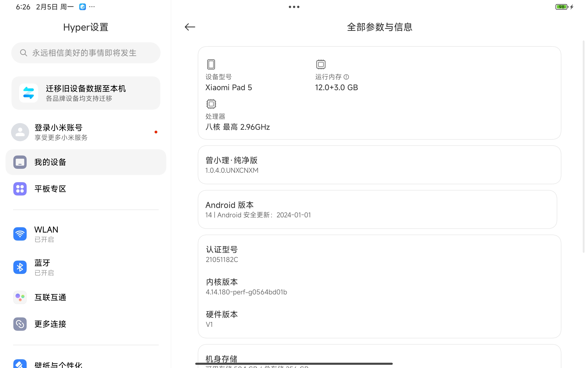Click the 6:26 clock in status bar

[x=23, y=7]
